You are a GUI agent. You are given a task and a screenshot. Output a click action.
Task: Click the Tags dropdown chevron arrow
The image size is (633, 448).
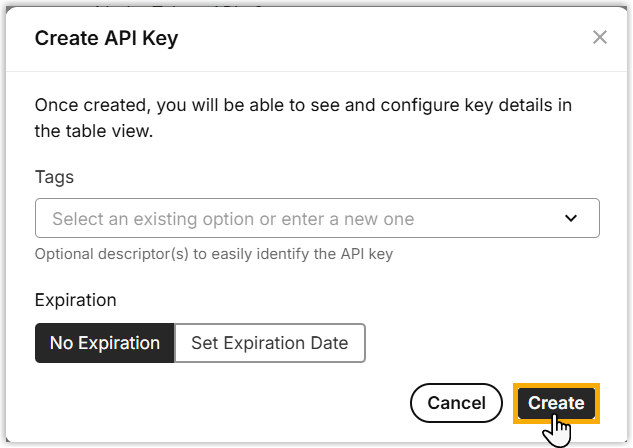coord(571,218)
